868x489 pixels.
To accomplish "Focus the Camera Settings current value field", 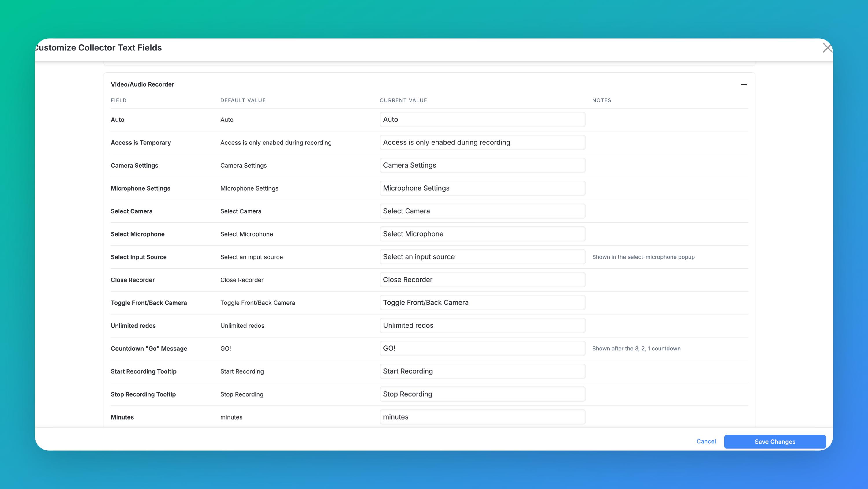I will pos(482,165).
